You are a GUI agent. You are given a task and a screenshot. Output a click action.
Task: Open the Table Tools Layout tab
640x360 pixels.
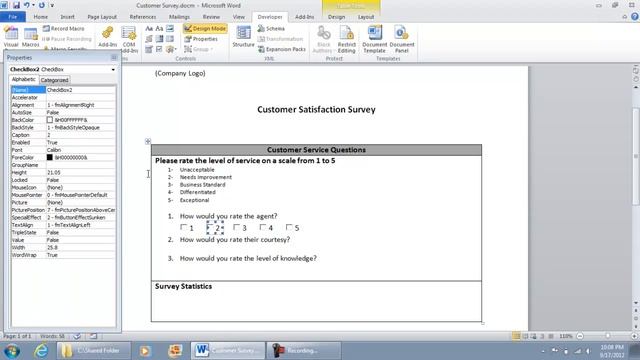pyautogui.click(x=366, y=17)
